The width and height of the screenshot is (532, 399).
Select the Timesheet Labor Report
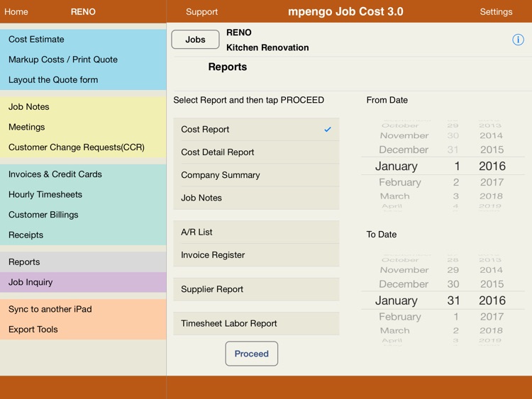[256, 323]
